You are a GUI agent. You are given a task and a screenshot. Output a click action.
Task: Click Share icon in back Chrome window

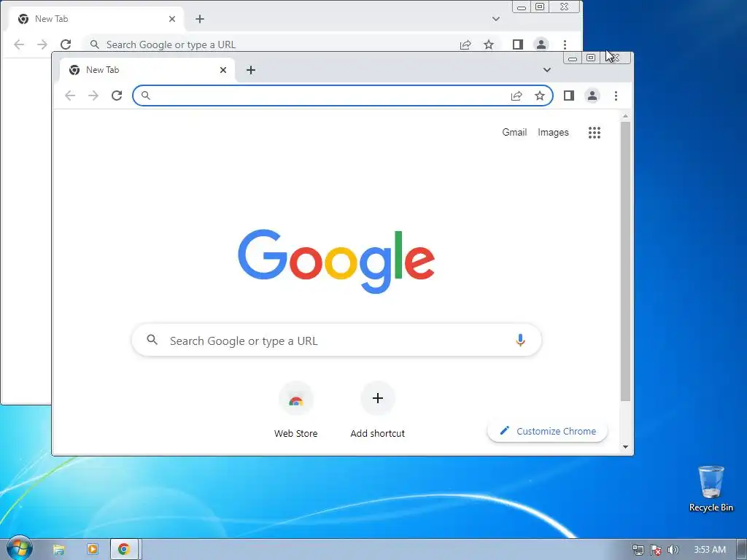coord(465,44)
